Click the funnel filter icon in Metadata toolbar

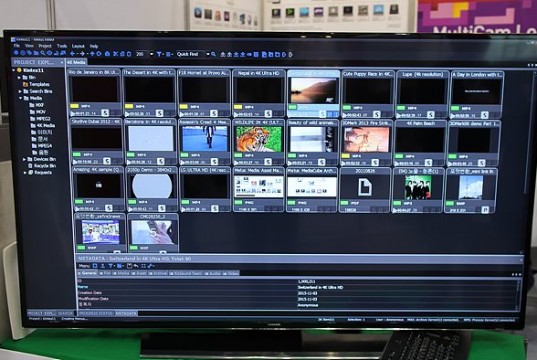[111, 266]
